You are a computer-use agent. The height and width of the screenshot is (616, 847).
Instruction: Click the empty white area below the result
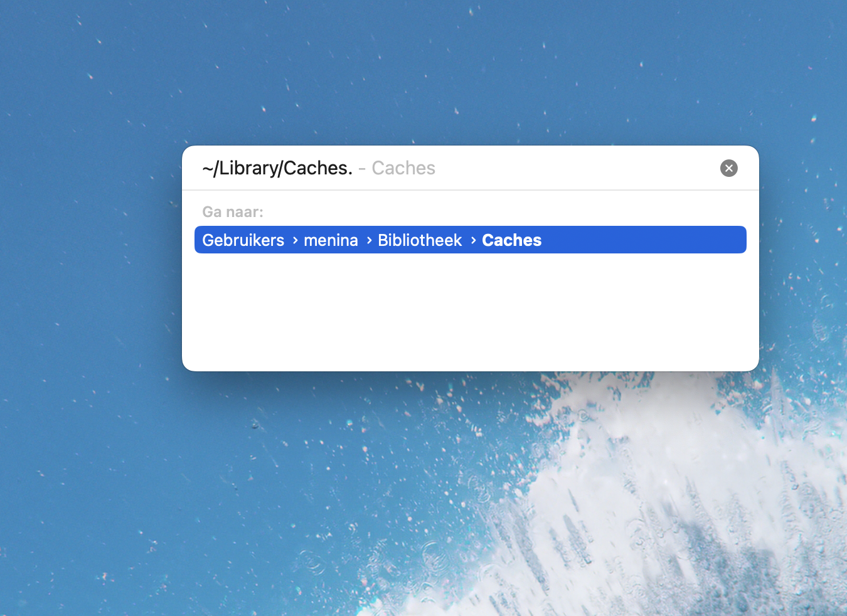(x=470, y=314)
